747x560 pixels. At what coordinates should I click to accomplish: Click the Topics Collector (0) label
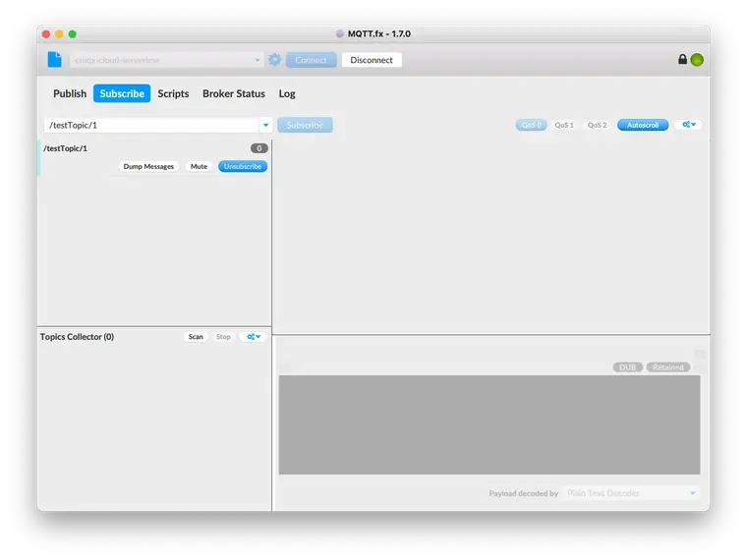pos(78,337)
